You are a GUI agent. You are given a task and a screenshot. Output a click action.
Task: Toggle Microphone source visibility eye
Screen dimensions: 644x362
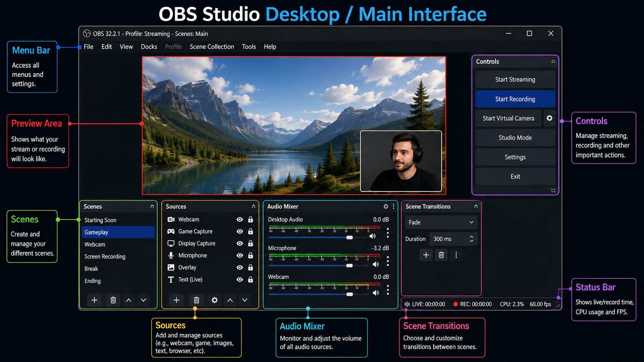pos(240,255)
